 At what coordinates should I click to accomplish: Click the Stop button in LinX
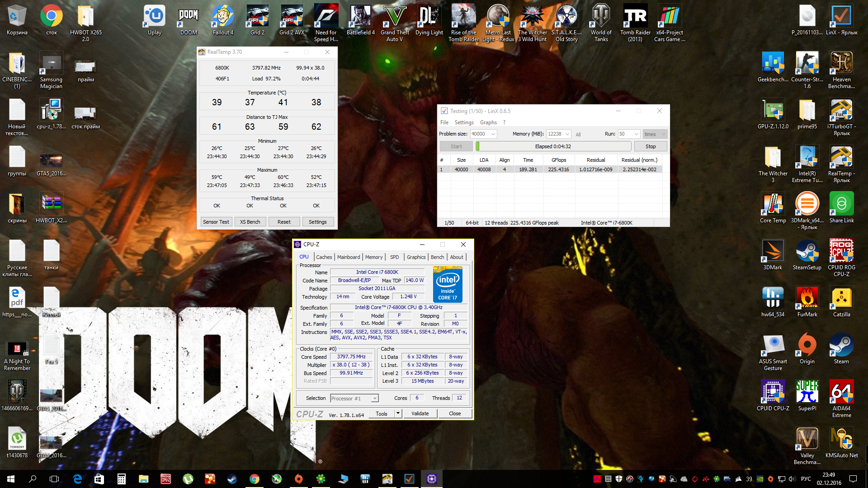point(650,146)
